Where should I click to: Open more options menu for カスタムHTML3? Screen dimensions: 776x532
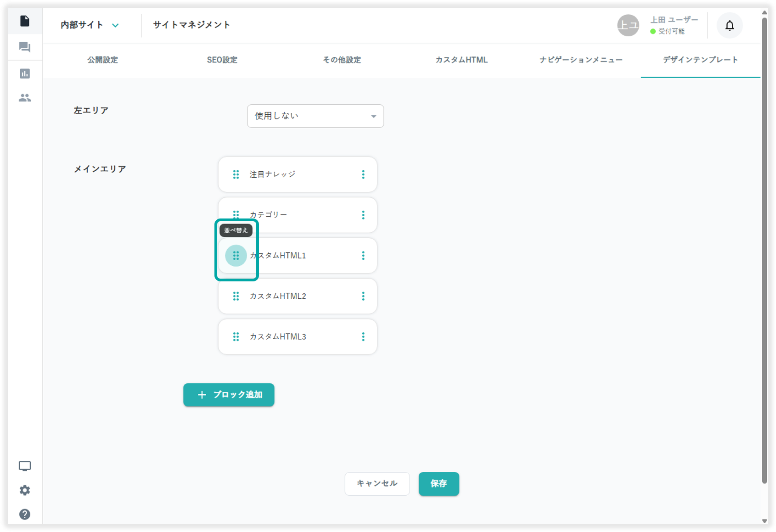(363, 337)
